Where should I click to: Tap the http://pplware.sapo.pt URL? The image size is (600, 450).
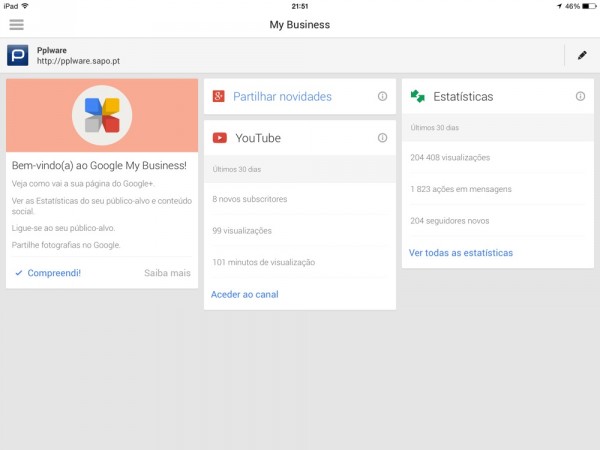pyautogui.click(x=78, y=61)
